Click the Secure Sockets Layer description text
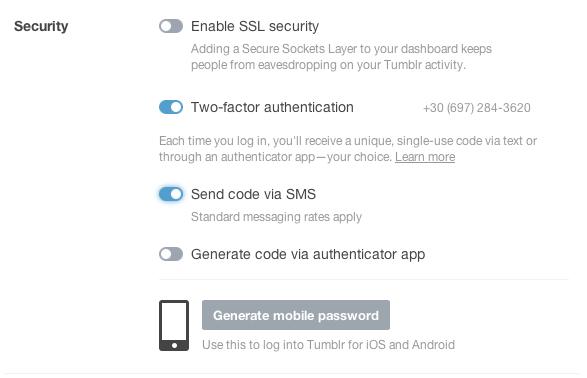This screenshot has height=378, width=587. tap(341, 57)
